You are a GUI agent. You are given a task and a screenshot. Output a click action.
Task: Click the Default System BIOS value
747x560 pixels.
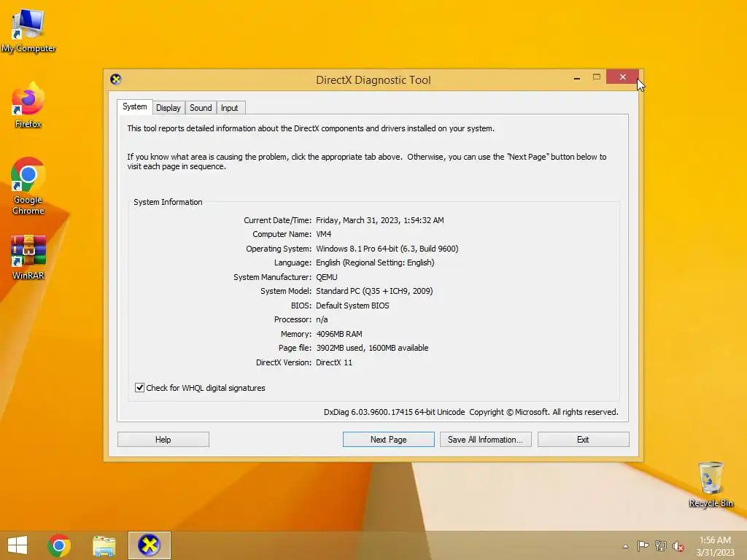click(x=352, y=306)
